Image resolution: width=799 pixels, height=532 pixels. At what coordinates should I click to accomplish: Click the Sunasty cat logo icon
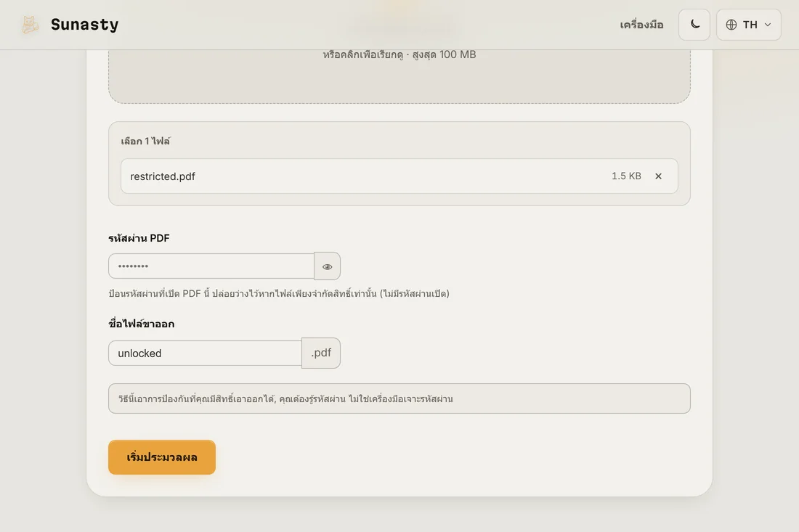[30, 25]
